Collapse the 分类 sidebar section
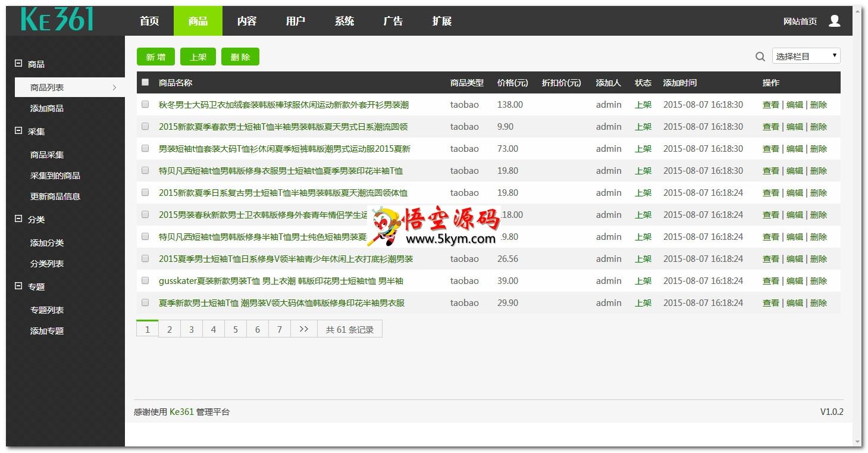Viewport: 868px width, 453px height. point(18,218)
